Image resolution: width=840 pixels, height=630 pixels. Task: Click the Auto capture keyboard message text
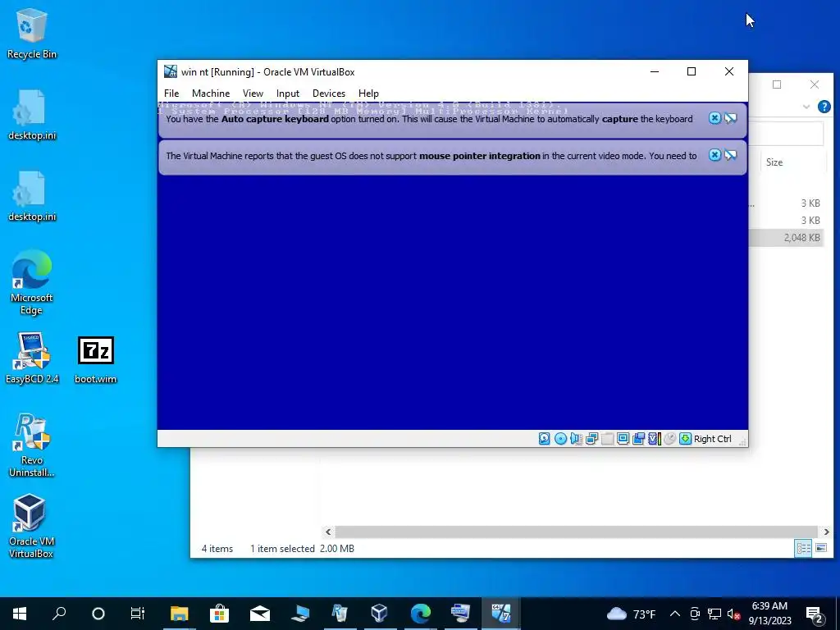(429, 119)
